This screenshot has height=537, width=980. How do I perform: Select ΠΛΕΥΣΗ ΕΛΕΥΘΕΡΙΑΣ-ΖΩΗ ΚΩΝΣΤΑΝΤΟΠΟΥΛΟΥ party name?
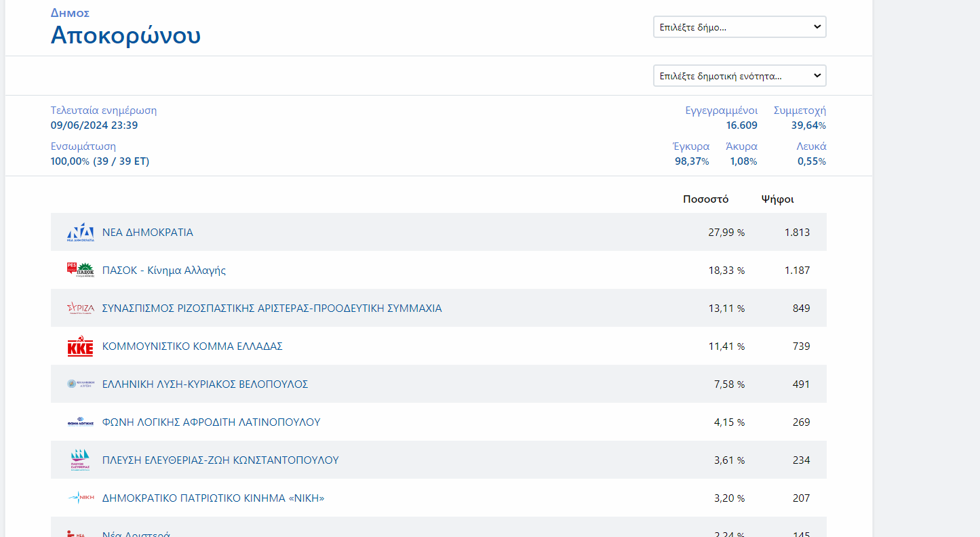[x=220, y=460]
